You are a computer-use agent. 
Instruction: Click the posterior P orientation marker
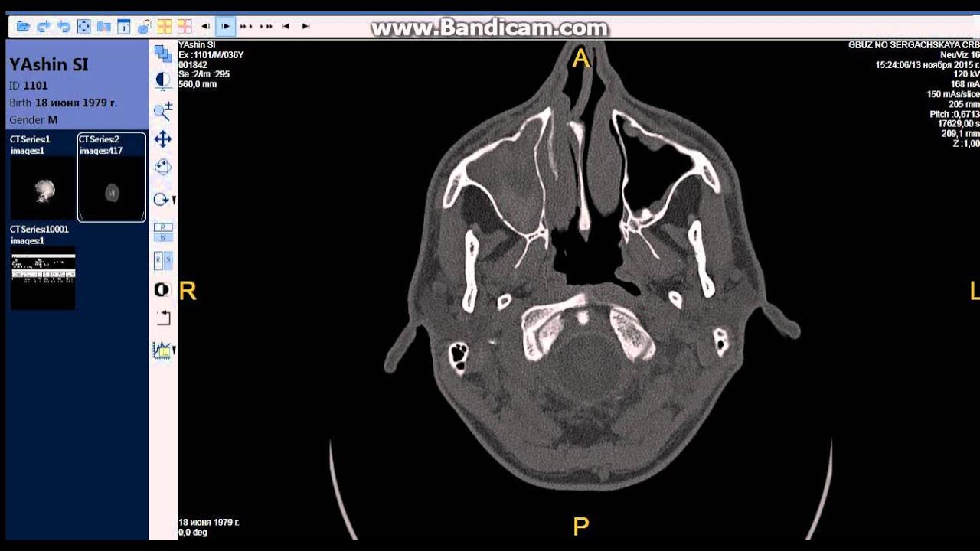tap(580, 527)
